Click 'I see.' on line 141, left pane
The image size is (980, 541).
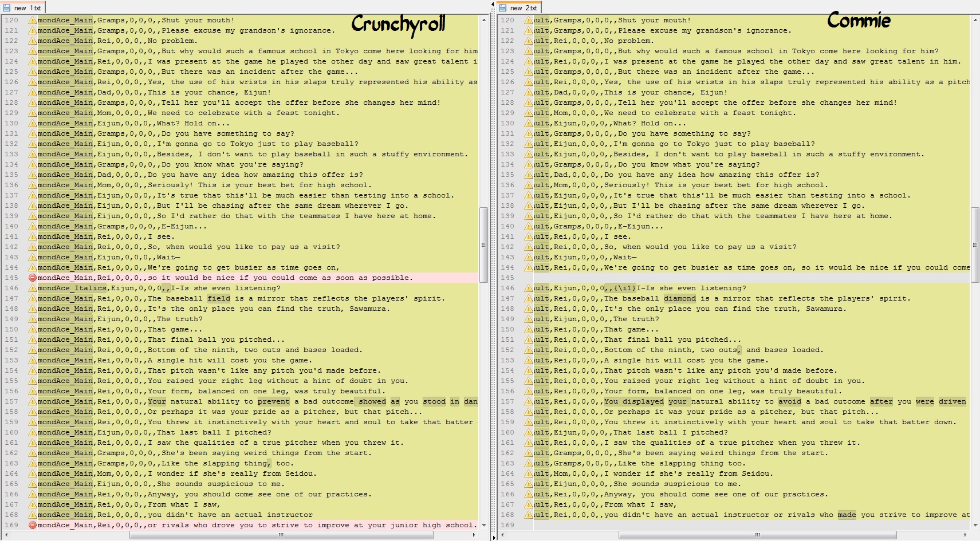click(x=162, y=236)
